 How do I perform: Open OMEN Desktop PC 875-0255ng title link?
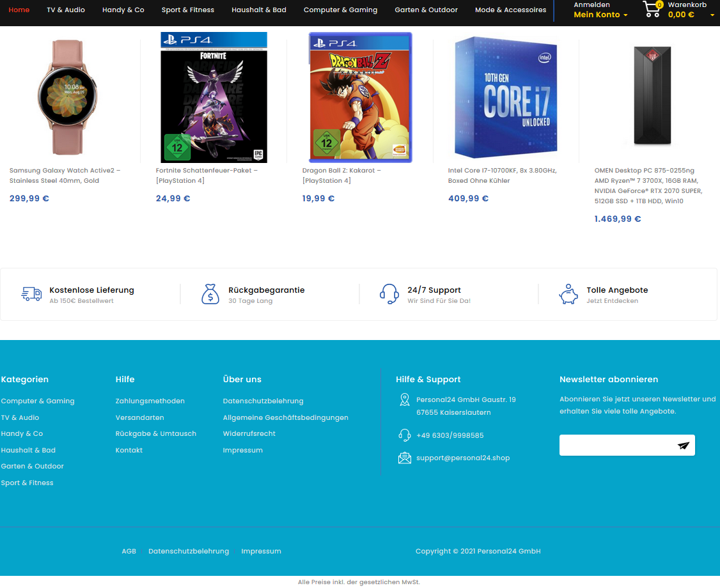648,185
